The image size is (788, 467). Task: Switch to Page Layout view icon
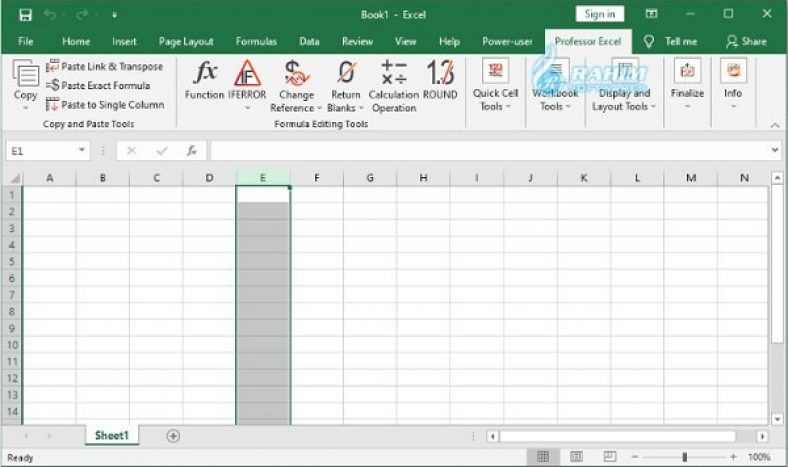pos(576,456)
